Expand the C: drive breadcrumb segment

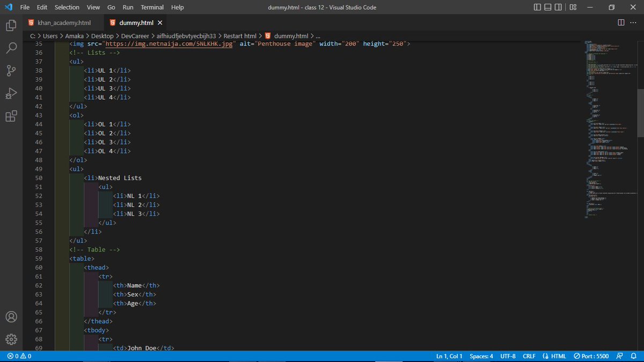click(33, 36)
